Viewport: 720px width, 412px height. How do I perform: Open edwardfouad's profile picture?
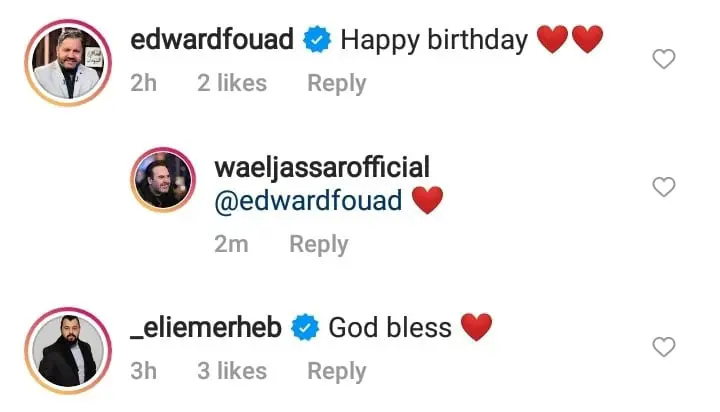point(68,62)
